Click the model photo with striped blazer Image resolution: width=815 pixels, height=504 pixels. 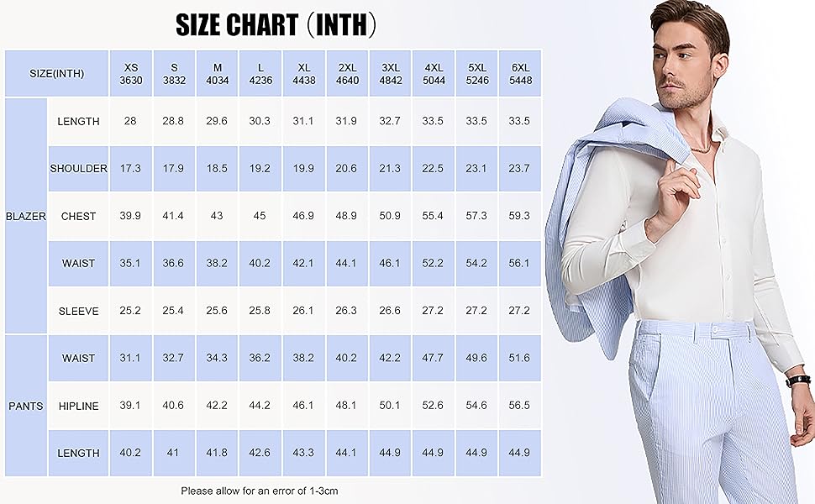tap(681, 252)
